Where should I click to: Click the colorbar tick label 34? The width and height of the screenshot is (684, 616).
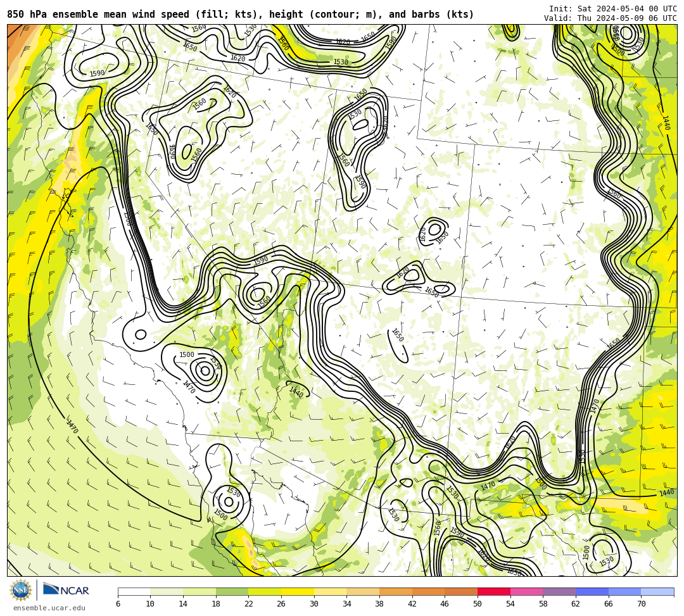[347, 604]
